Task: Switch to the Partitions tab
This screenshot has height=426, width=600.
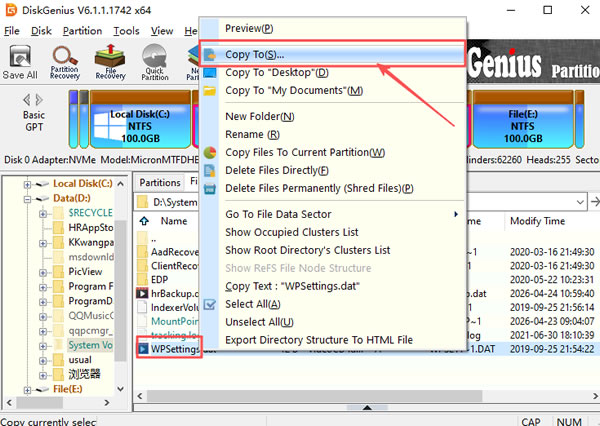Action: coord(159,183)
